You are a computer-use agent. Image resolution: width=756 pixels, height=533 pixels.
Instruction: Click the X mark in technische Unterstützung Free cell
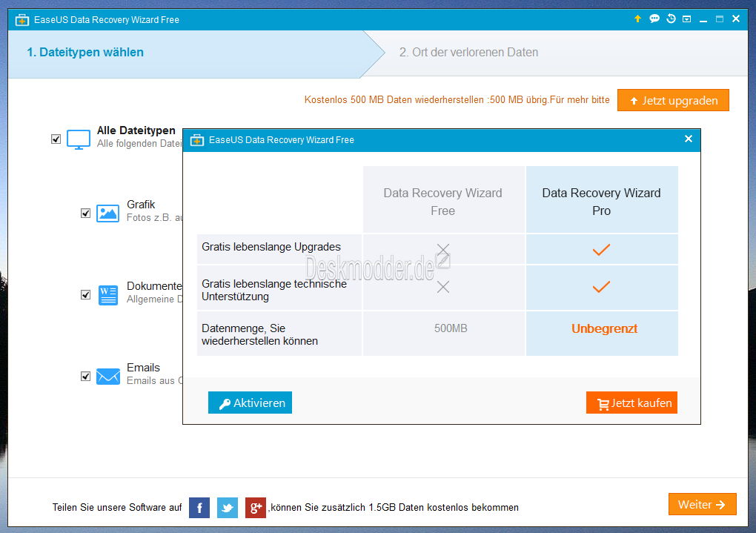[443, 287]
